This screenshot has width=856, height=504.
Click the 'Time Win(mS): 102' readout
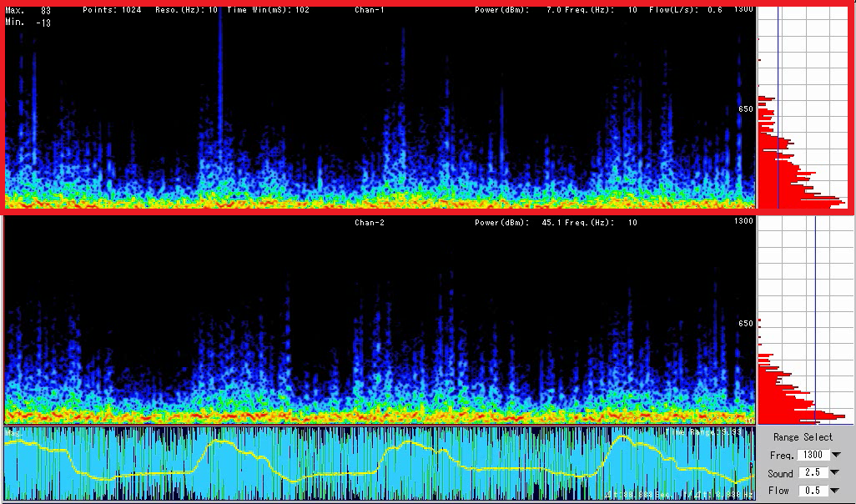(268, 10)
